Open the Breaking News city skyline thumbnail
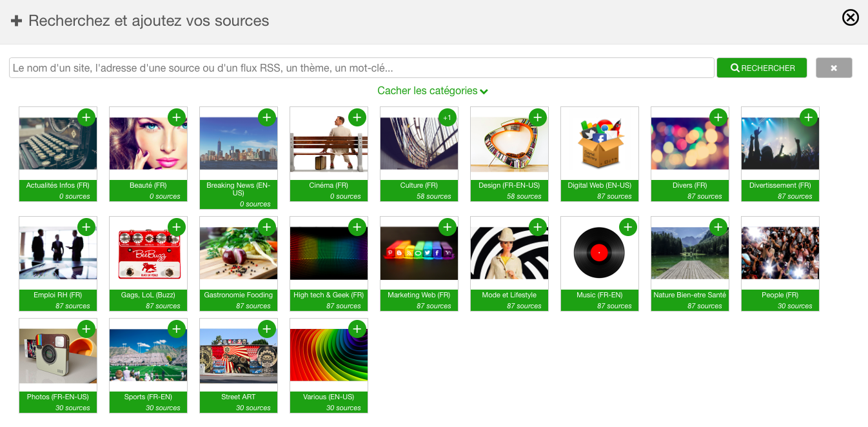This screenshot has height=427, width=868. click(x=239, y=143)
